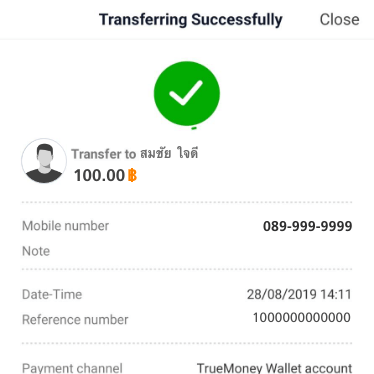
Task: Tap the Mobile number label
Action: click(65, 226)
